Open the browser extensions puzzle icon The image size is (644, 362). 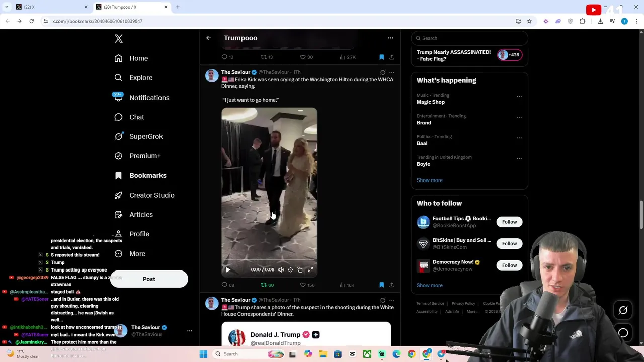click(583, 21)
